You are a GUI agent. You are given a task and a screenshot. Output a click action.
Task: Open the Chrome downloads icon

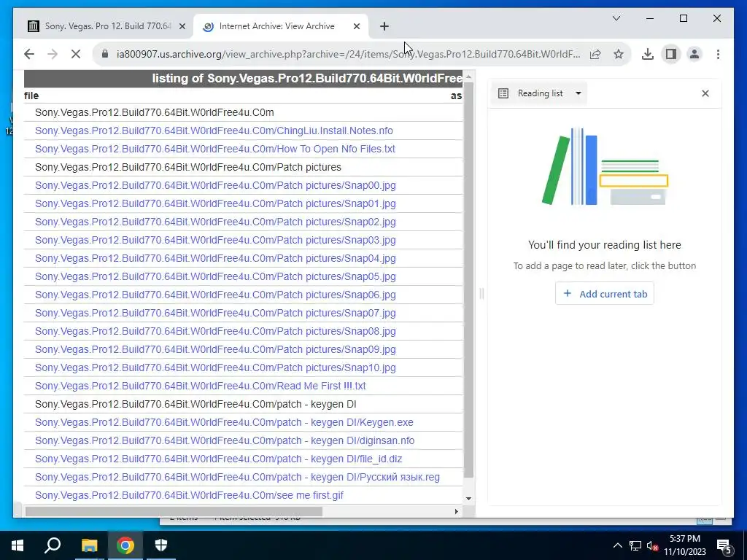tap(648, 54)
